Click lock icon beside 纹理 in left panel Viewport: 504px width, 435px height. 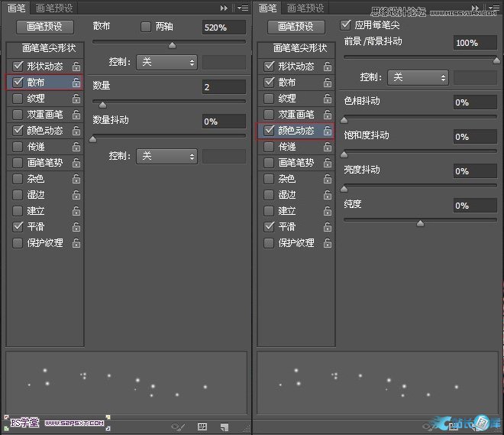[76, 99]
